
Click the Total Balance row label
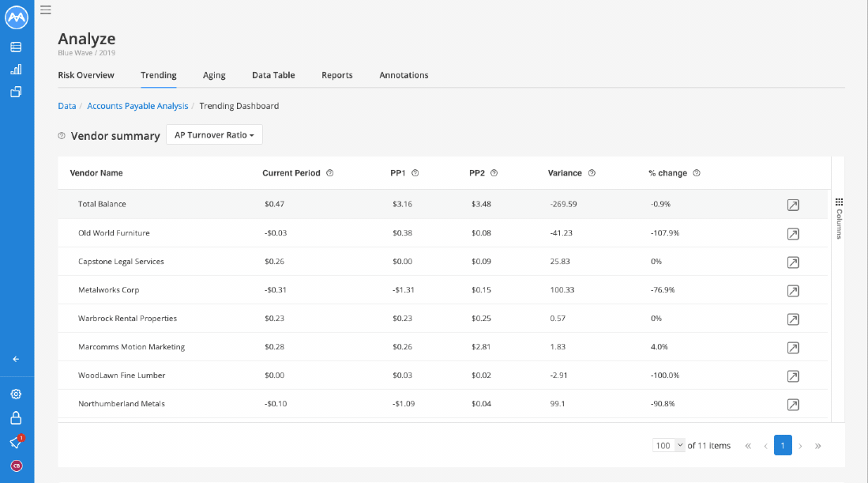(x=102, y=204)
